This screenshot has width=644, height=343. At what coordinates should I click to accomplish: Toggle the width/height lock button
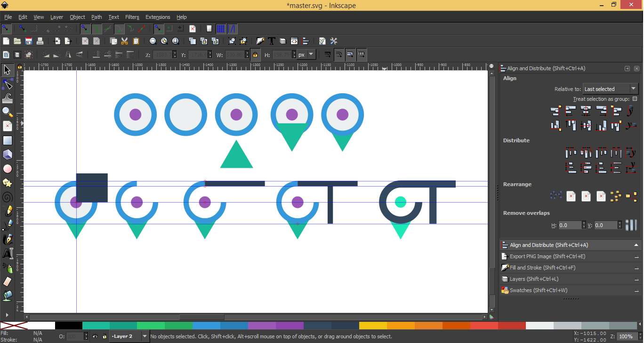(255, 55)
